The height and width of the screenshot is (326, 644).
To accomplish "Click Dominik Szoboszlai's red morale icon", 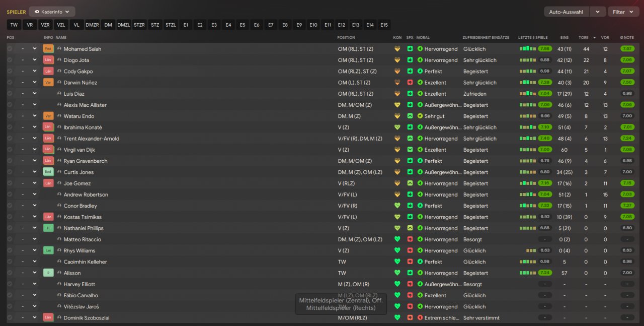I will [420, 318].
